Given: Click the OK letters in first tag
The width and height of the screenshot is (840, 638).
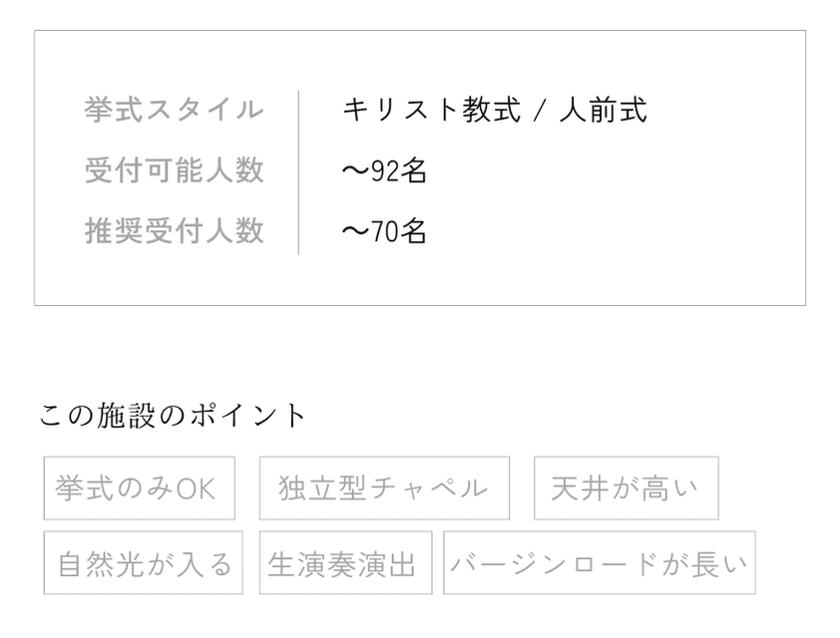Looking at the screenshot, I should 196,488.
